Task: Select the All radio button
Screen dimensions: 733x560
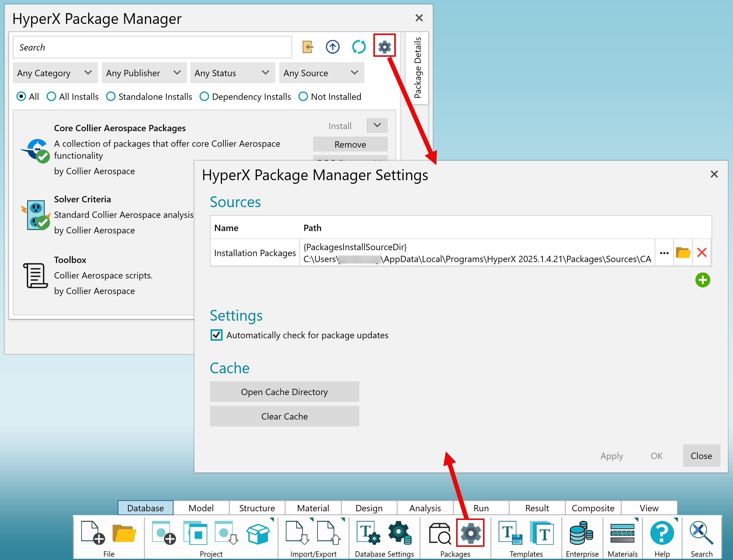Action: pyautogui.click(x=21, y=97)
